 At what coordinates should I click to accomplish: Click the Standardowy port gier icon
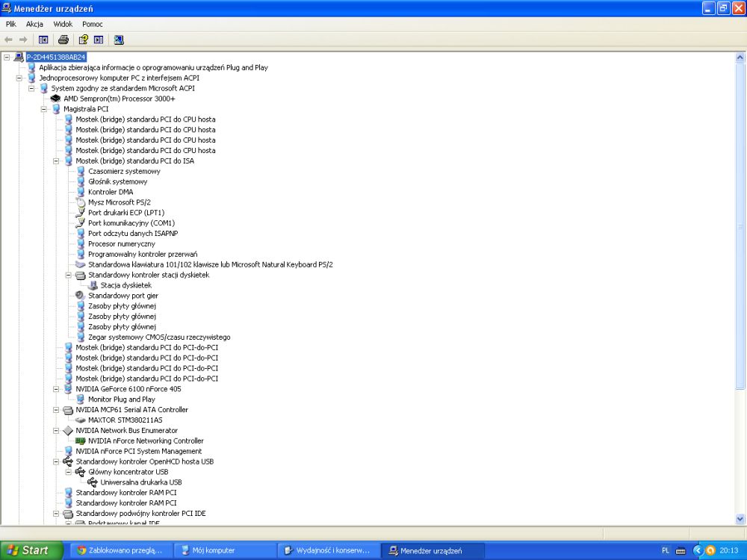[x=81, y=296]
